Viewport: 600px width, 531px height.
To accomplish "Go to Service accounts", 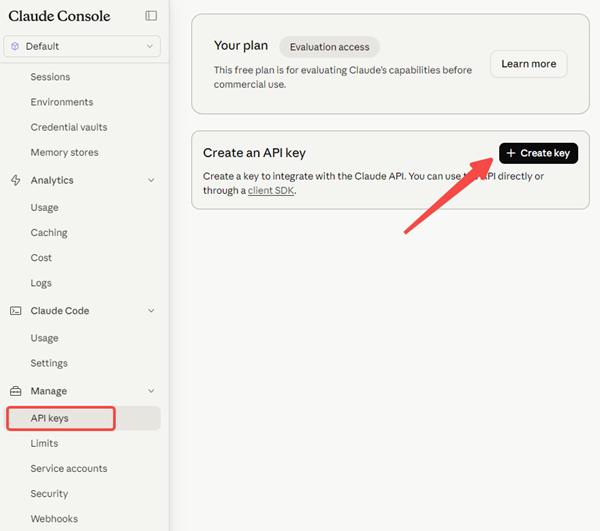I will [x=69, y=469].
